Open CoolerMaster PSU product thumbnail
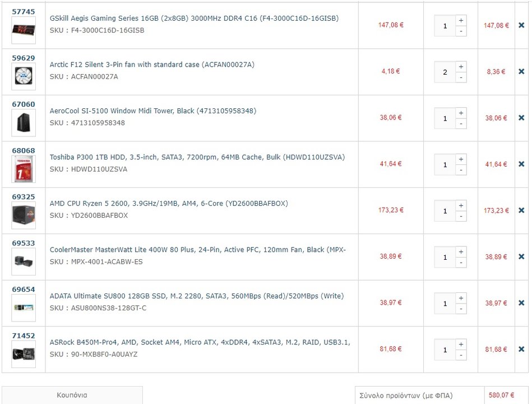The height and width of the screenshot is (404, 532). (x=24, y=261)
